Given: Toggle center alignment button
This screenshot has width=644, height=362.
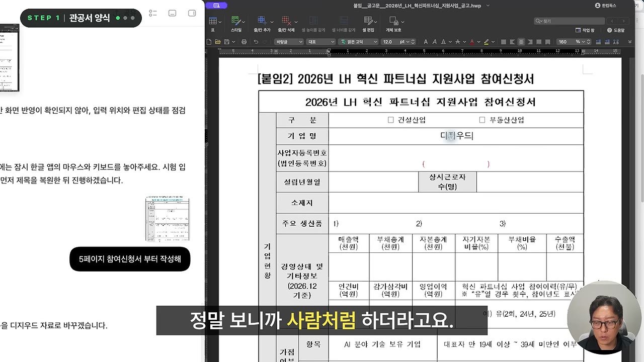Looking at the screenshot, I should tap(521, 42).
